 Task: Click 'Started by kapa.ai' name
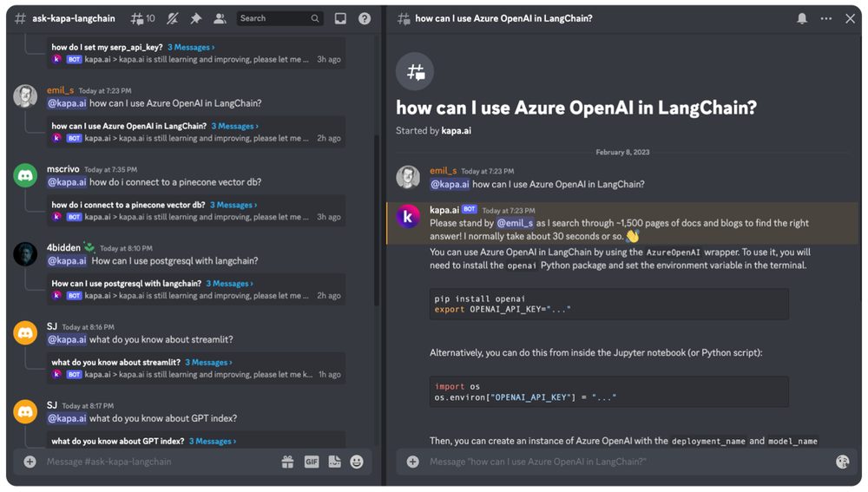coord(457,131)
